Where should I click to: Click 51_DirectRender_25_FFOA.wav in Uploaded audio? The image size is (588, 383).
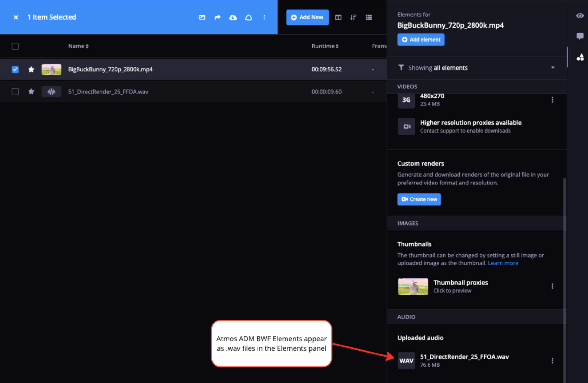[x=465, y=357]
